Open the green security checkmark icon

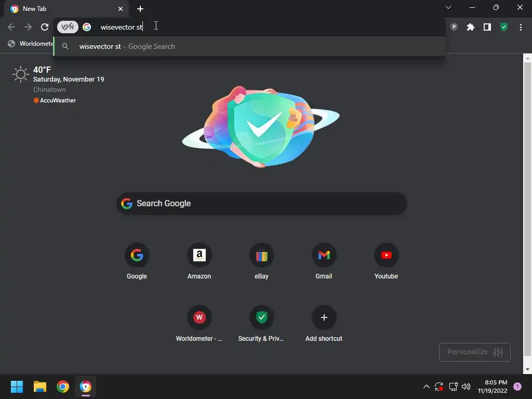[504, 27]
